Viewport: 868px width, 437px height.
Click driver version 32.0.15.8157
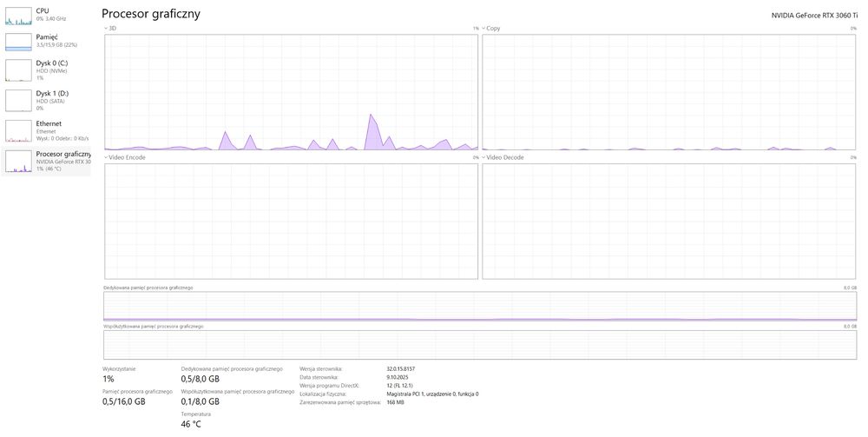click(x=401, y=369)
